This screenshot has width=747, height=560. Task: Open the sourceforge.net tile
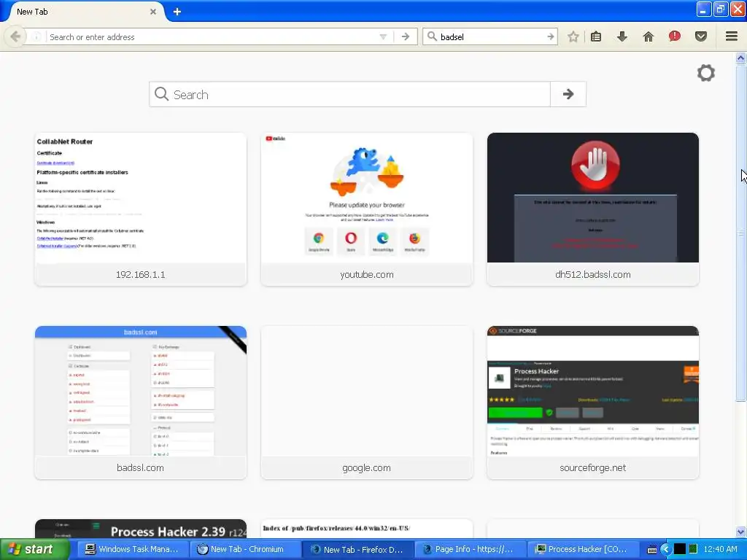(x=592, y=402)
